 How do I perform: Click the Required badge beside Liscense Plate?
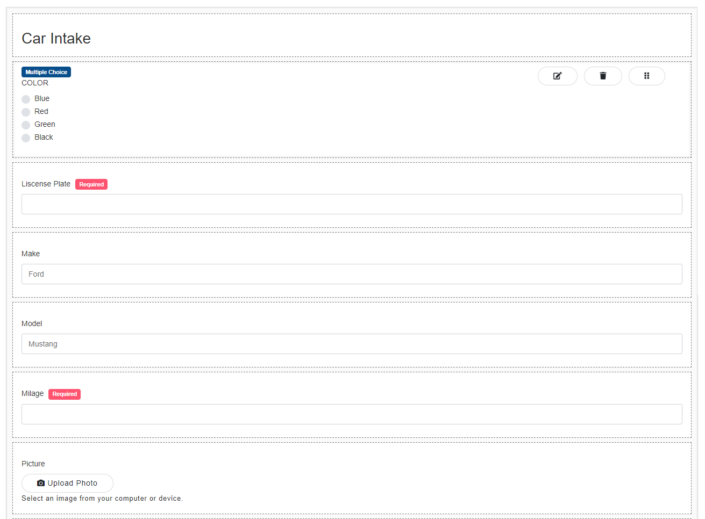[x=91, y=184]
